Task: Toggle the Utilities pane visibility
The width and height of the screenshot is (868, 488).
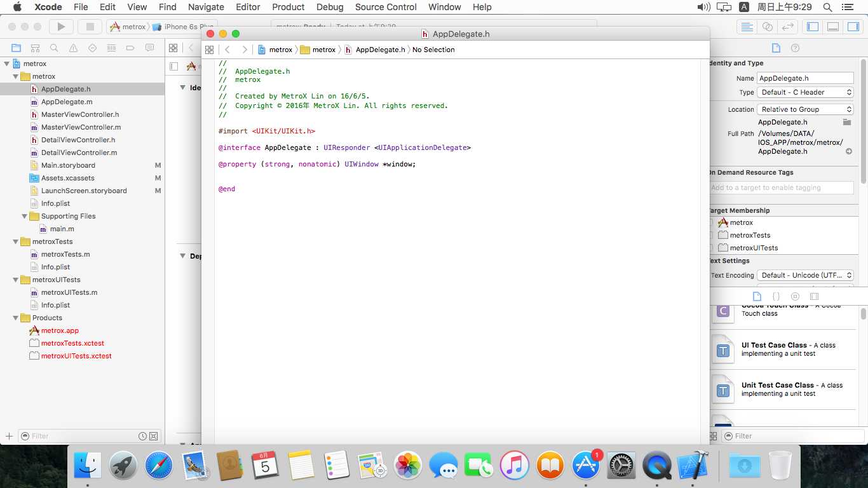Action: [853, 27]
